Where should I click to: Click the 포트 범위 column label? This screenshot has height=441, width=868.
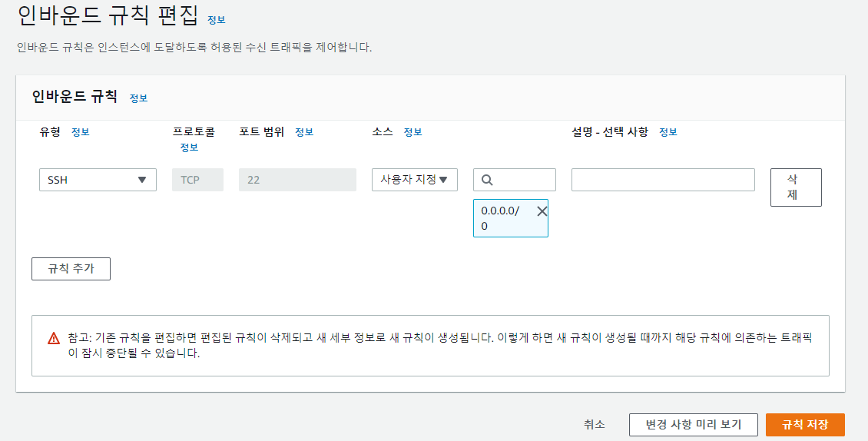262,132
